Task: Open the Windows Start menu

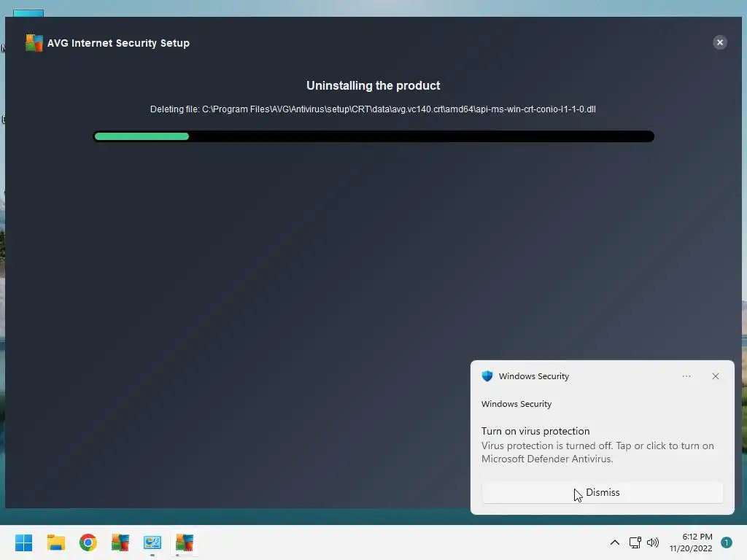Action: [24, 542]
